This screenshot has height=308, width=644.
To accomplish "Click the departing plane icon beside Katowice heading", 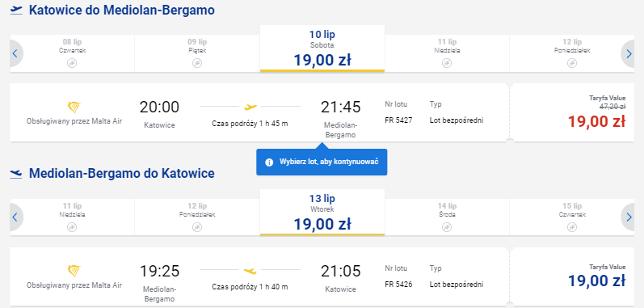I will tap(16, 11).
